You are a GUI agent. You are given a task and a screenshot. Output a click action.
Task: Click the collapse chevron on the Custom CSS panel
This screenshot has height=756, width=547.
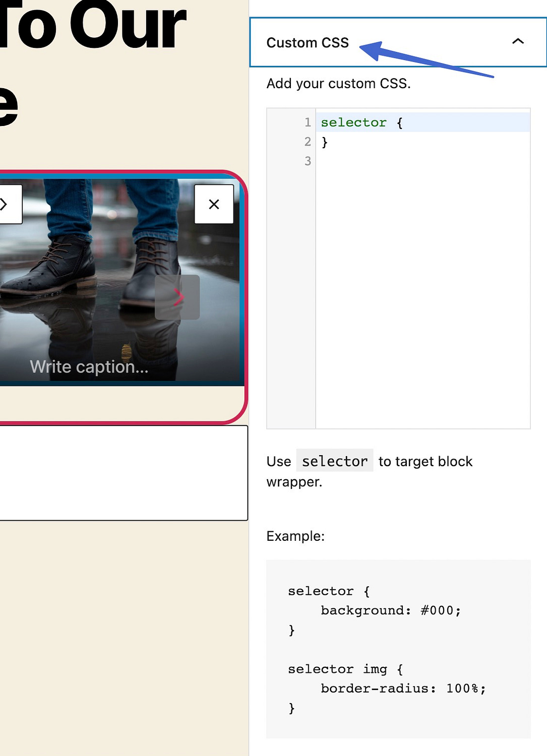[x=519, y=42]
